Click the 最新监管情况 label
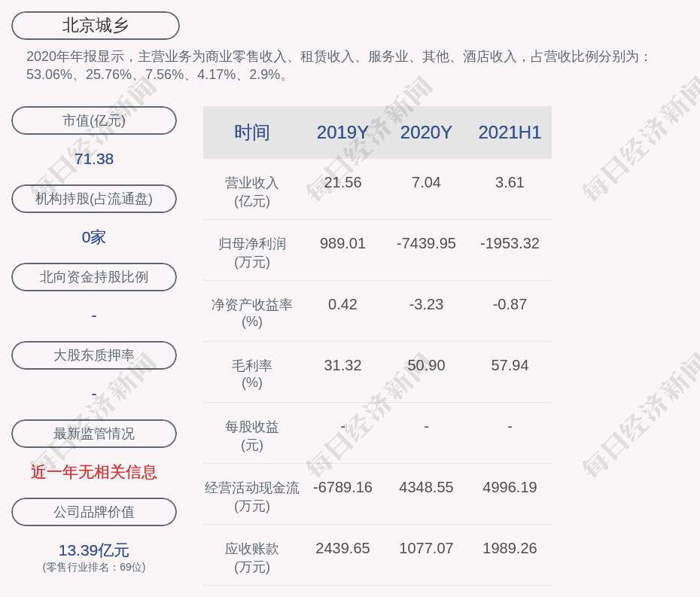 (x=94, y=434)
